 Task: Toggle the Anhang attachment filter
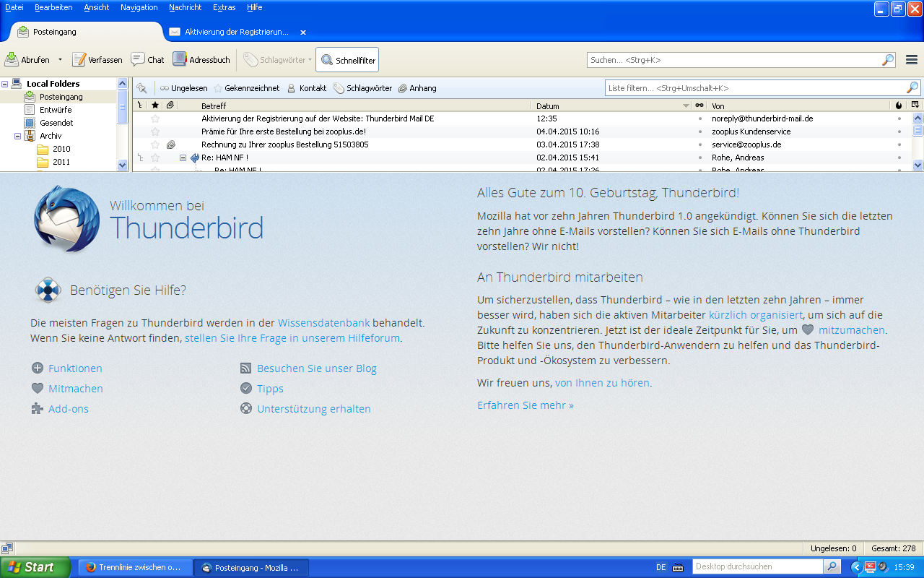tap(417, 88)
